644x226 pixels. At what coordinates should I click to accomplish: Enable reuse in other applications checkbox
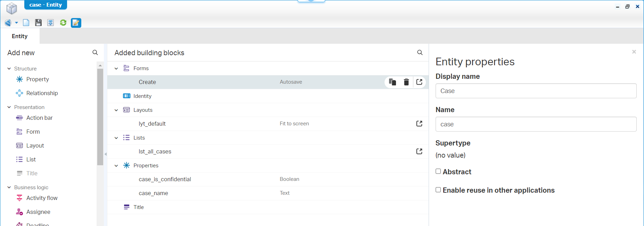[438, 190]
